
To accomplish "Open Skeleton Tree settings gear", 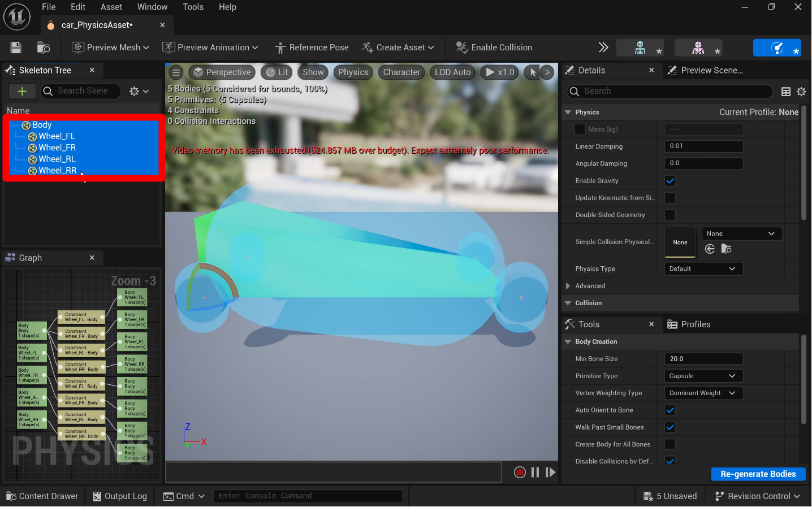I will [139, 91].
